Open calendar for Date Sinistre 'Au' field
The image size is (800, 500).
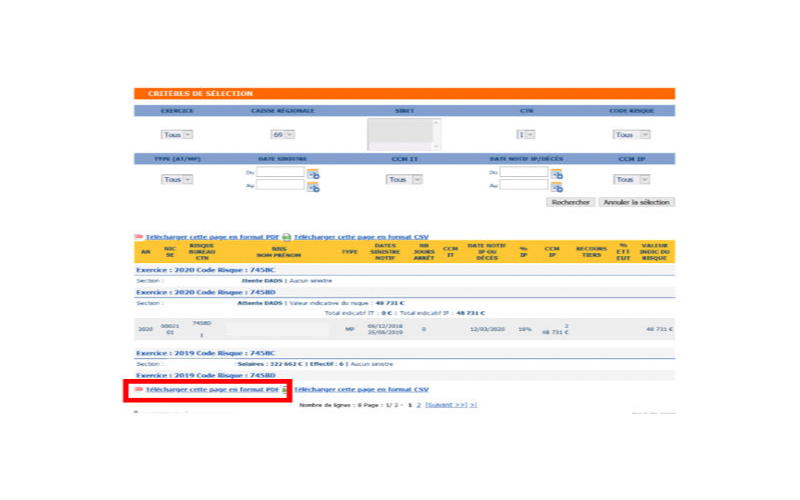(x=313, y=188)
